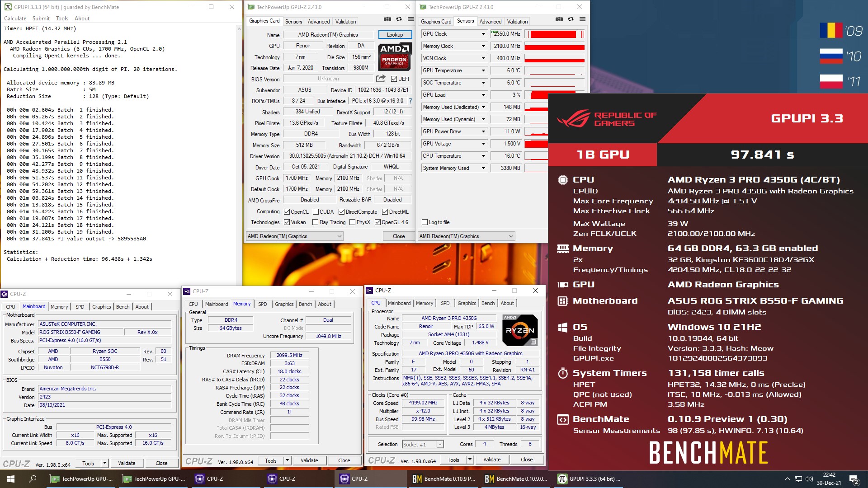Open SPD tab in Memory CPU-Z window
Viewport: 868px width, 488px height.
click(262, 304)
